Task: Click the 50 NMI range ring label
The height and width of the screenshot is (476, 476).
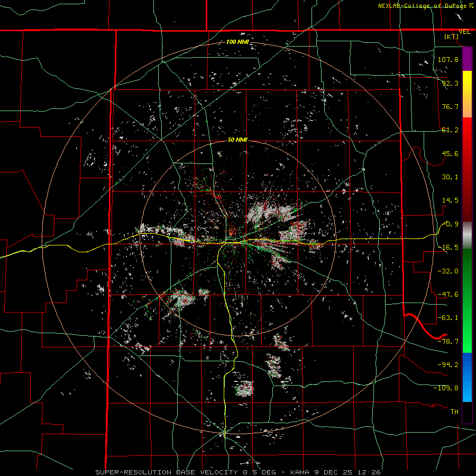Action: pos(237,140)
